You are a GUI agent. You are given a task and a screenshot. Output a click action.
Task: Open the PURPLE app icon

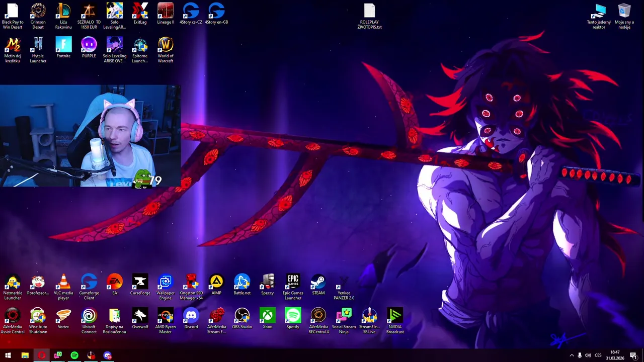point(89,48)
